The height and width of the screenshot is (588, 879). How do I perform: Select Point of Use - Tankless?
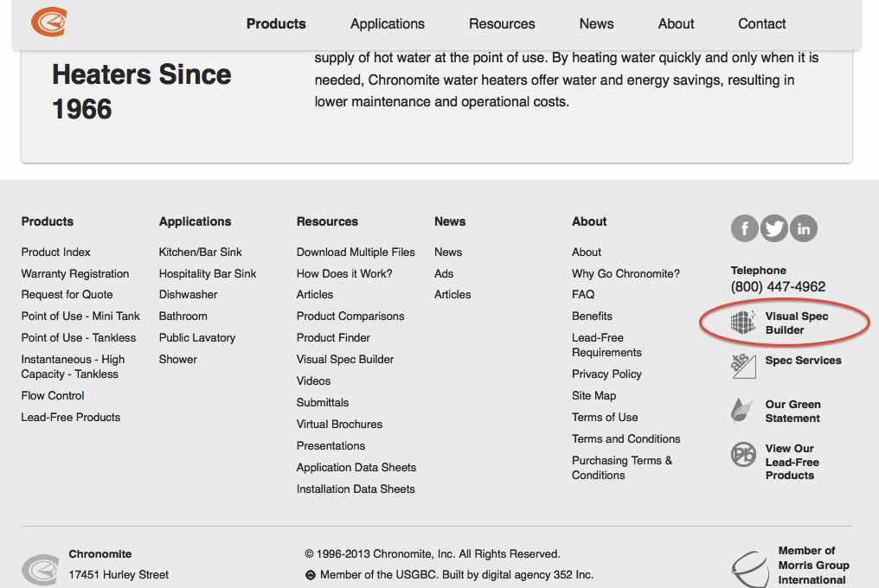click(79, 337)
